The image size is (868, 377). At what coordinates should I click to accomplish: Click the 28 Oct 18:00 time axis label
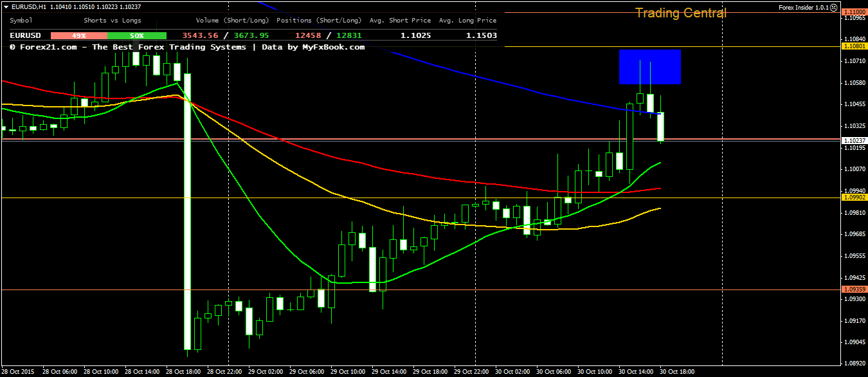tap(183, 372)
